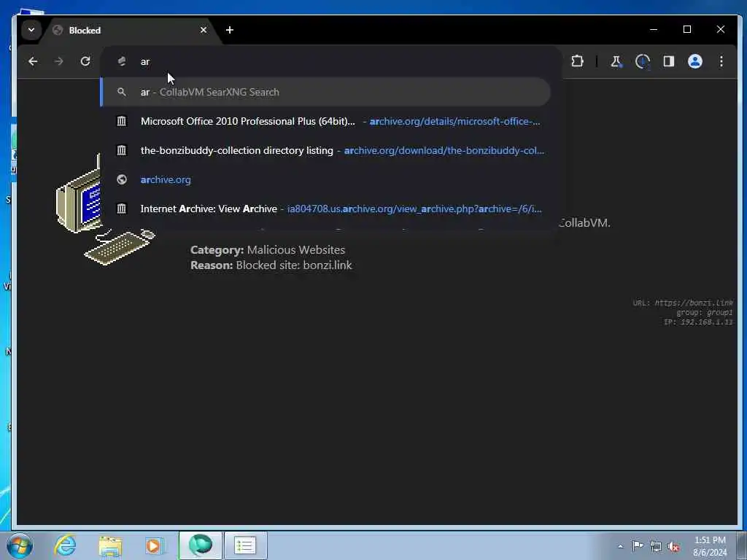Open the tab search dropdown chevron

coord(31,30)
